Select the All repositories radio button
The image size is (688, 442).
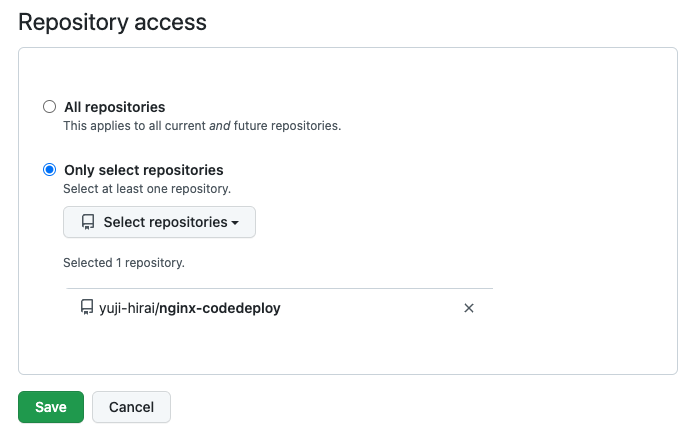point(49,107)
